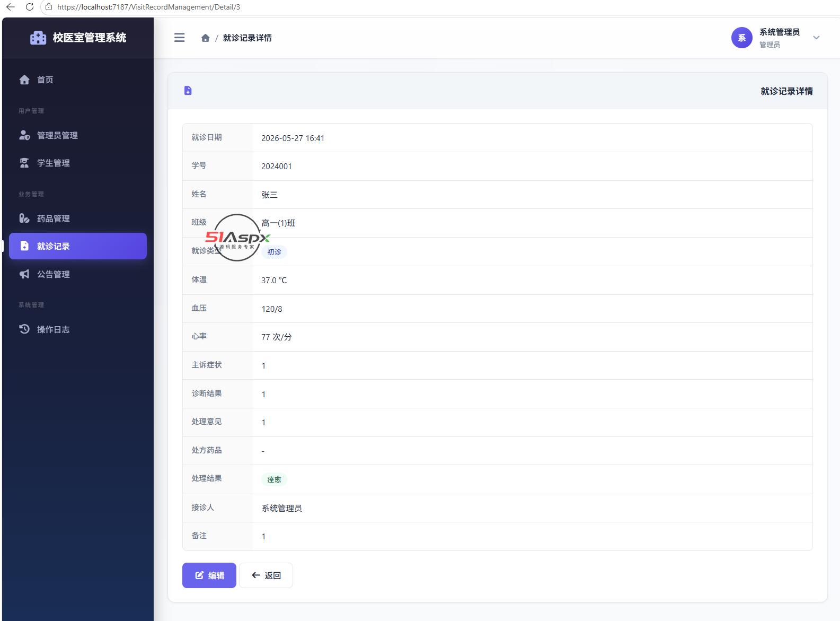Open 药品管理 in the sidebar
The width and height of the screenshot is (840, 621).
pos(78,218)
